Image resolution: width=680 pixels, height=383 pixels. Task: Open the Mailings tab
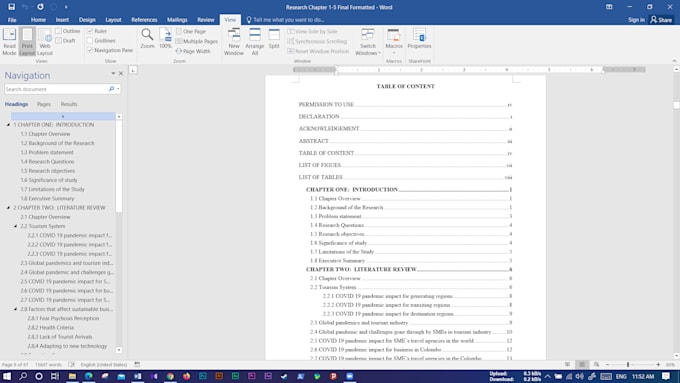point(177,20)
